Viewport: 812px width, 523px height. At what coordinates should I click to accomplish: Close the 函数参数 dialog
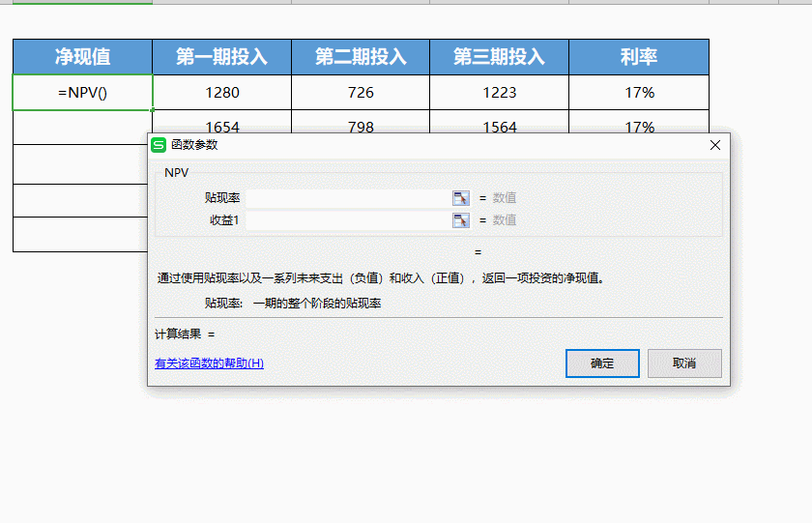pyautogui.click(x=715, y=145)
